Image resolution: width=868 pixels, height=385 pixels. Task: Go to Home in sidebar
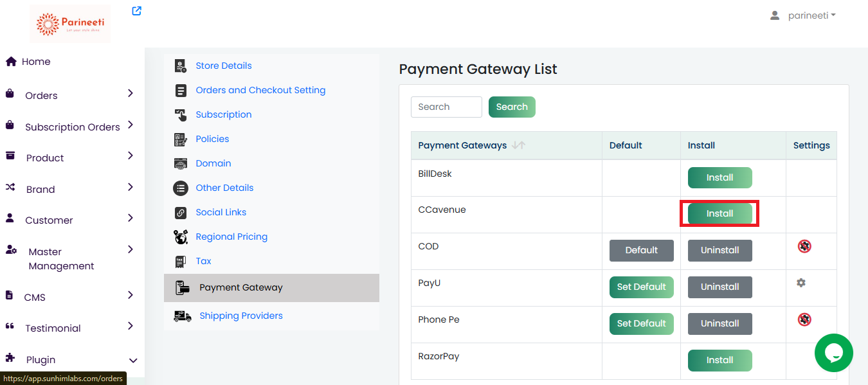pyautogui.click(x=35, y=62)
